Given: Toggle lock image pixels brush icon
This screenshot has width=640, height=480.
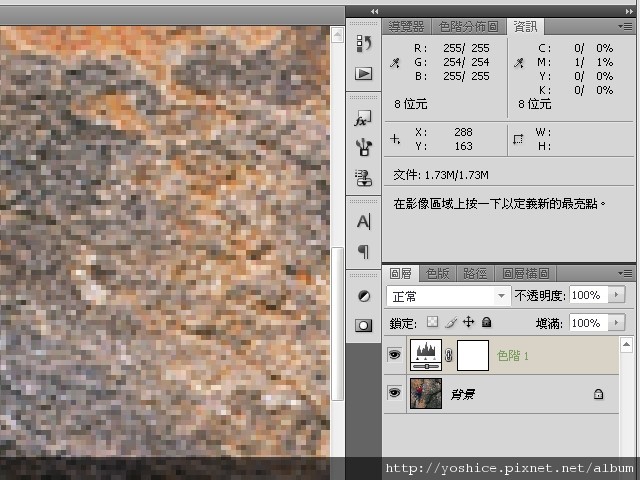Looking at the screenshot, I should point(451,322).
